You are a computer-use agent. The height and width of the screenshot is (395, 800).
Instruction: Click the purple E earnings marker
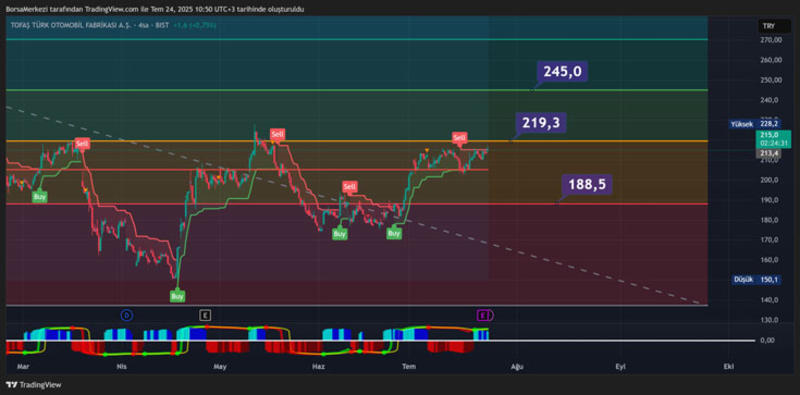482,315
